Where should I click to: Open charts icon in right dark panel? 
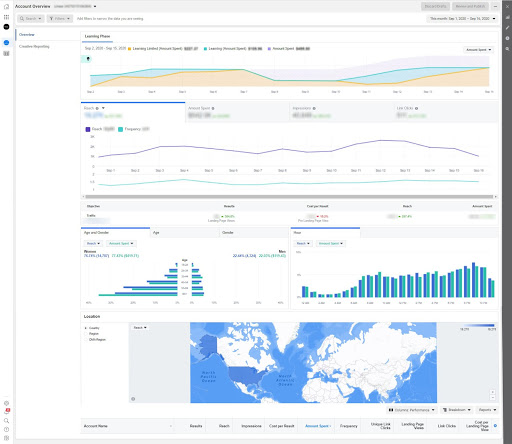point(507,17)
